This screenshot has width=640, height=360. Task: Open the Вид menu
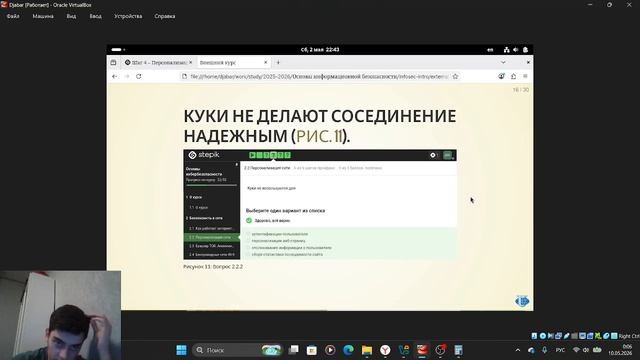pos(71,16)
